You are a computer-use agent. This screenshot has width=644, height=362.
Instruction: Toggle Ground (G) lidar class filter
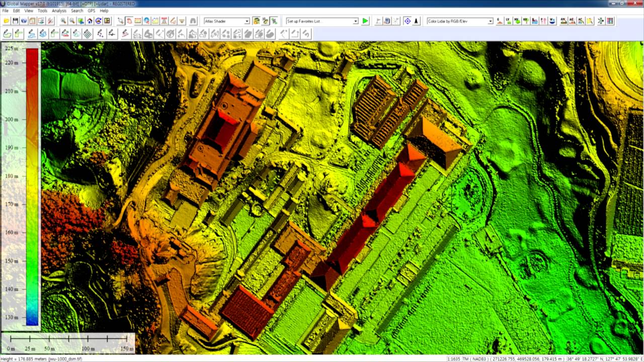click(x=500, y=21)
